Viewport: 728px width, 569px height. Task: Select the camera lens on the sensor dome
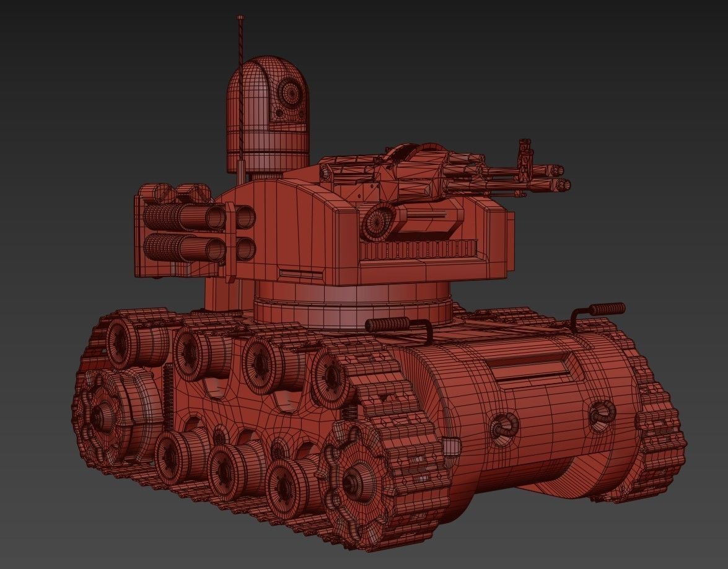pos(289,94)
